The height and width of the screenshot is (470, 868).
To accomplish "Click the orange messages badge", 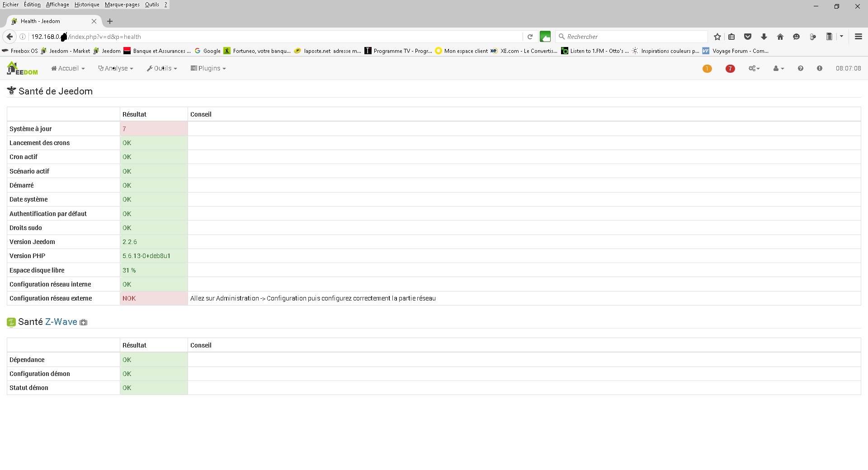I will pos(707,69).
